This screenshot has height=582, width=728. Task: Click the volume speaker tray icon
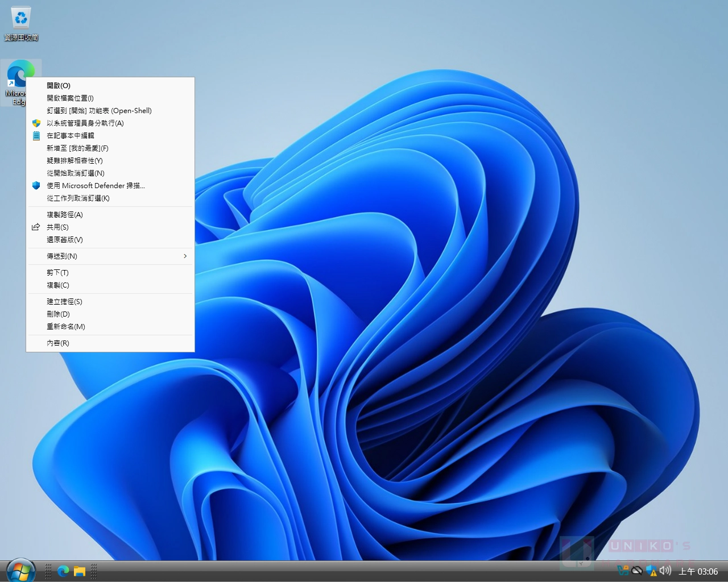tap(665, 570)
